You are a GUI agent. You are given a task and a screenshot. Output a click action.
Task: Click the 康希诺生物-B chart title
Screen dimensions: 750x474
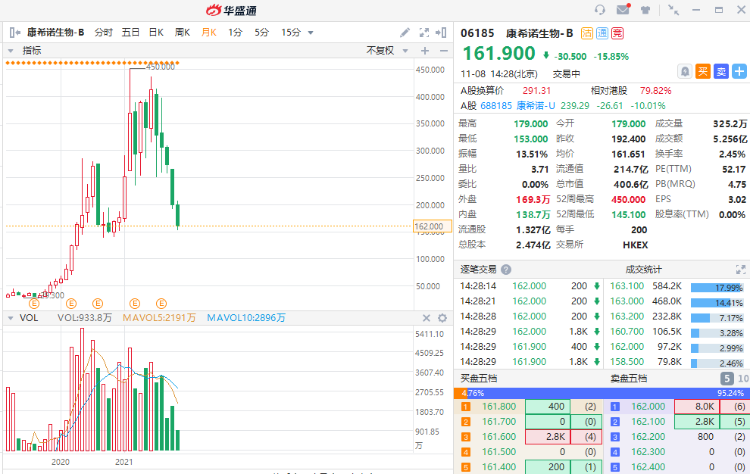55,33
